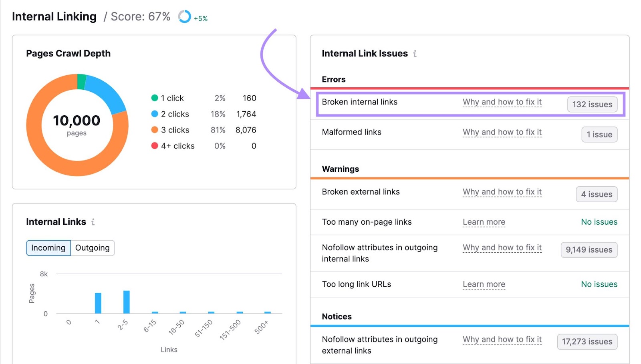
Task: Click the score progress ring icon
Action: (185, 16)
